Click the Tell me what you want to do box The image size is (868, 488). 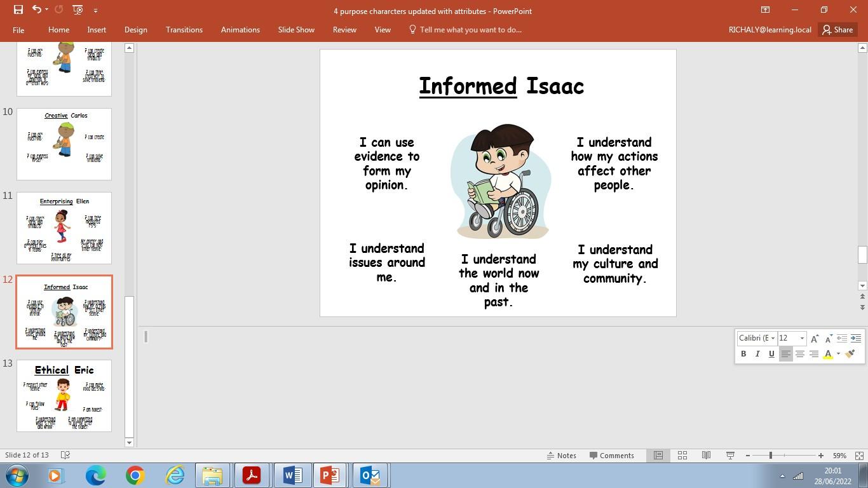tap(465, 30)
